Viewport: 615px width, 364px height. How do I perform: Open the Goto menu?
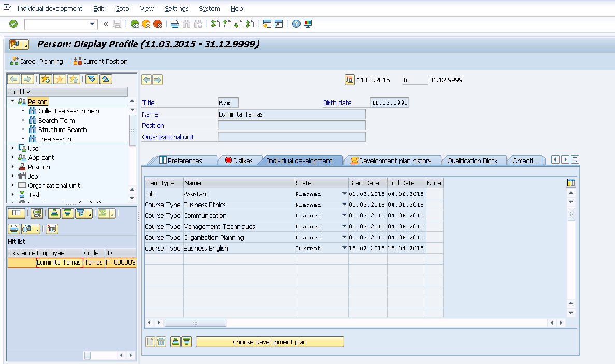point(122,9)
